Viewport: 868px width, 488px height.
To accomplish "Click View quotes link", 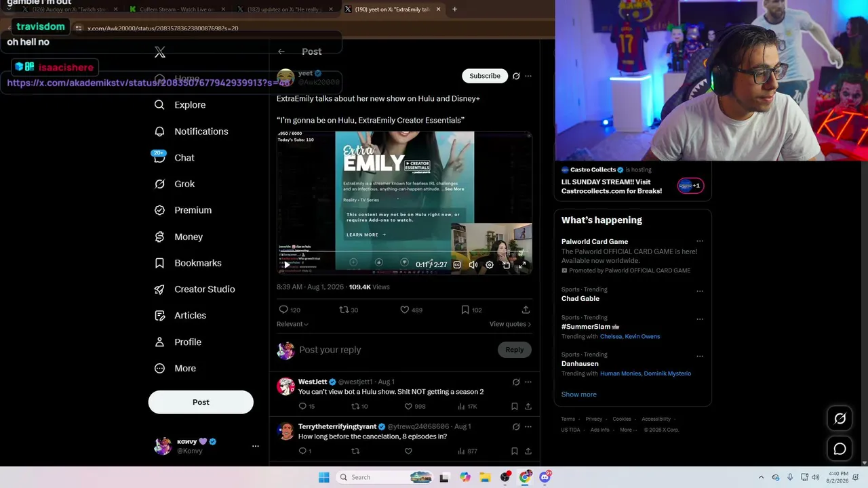I will point(510,324).
